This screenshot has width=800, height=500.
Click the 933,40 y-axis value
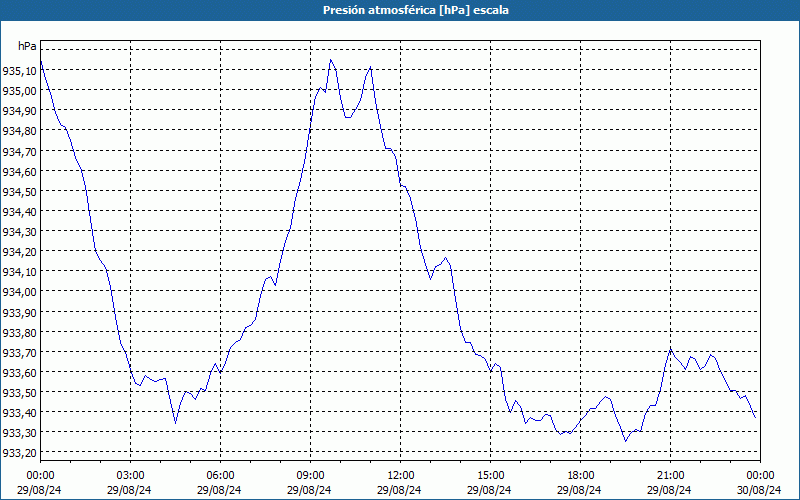pos(19,412)
